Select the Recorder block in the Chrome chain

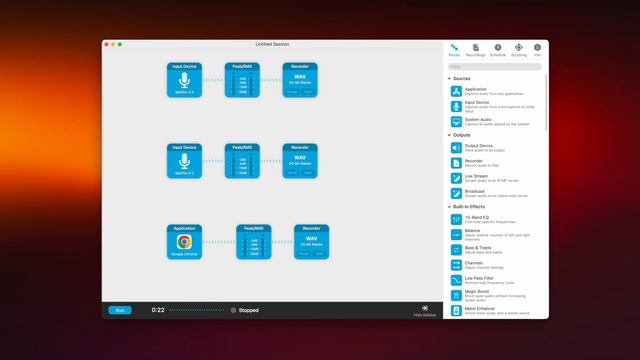tap(311, 242)
